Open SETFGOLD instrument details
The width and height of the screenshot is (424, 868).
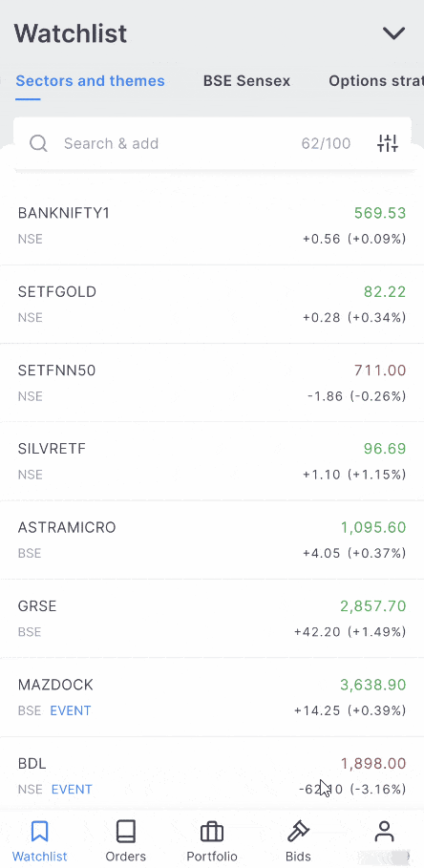[x=212, y=304]
